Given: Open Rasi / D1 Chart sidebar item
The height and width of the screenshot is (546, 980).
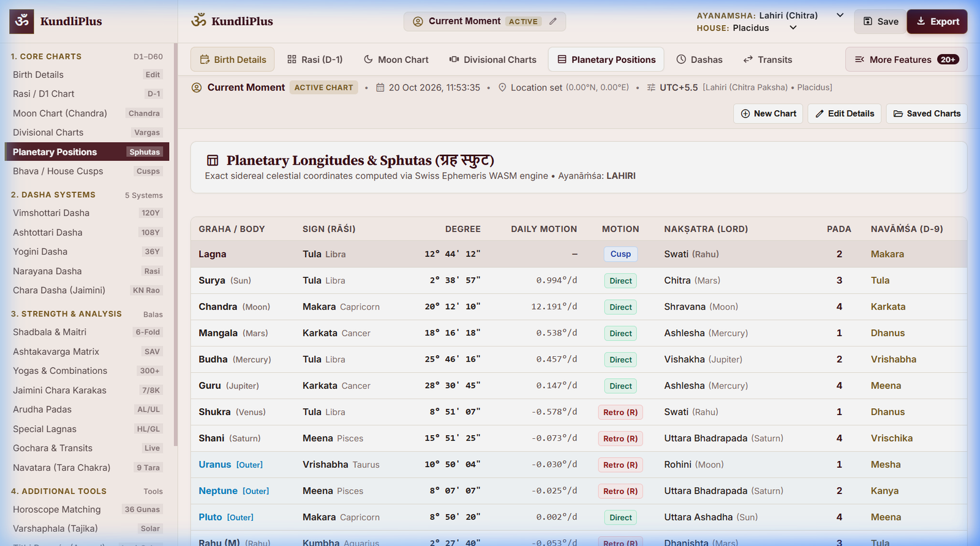Looking at the screenshot, I should click(87, 94).
